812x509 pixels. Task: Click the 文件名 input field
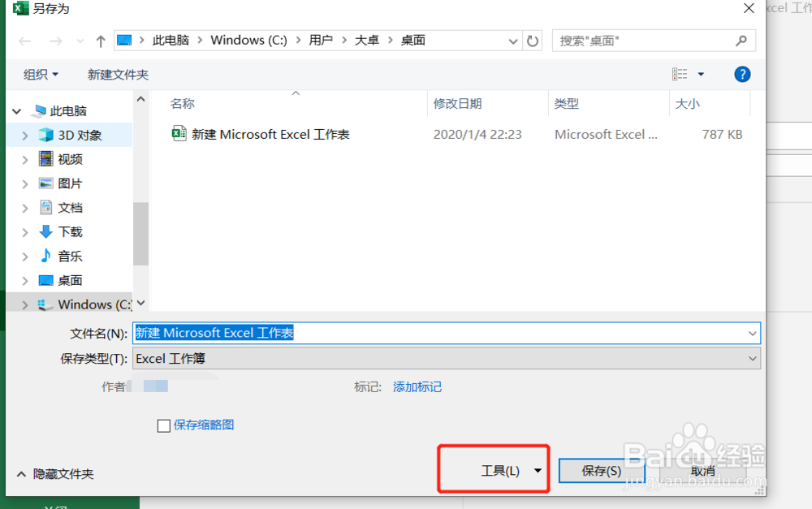point(447,333)
